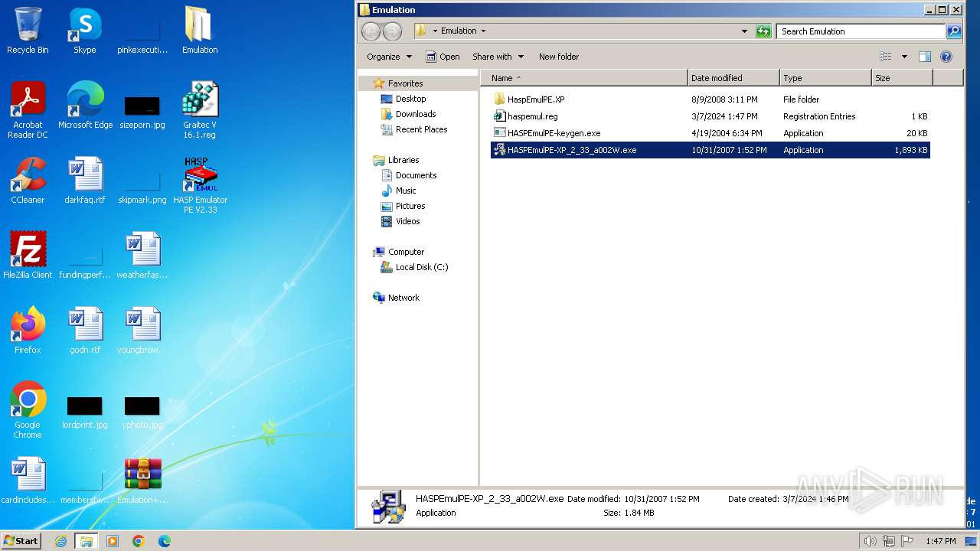Click Edge icon in taskbar
Viewport: 980px width, 551px height.
(164, 541)
